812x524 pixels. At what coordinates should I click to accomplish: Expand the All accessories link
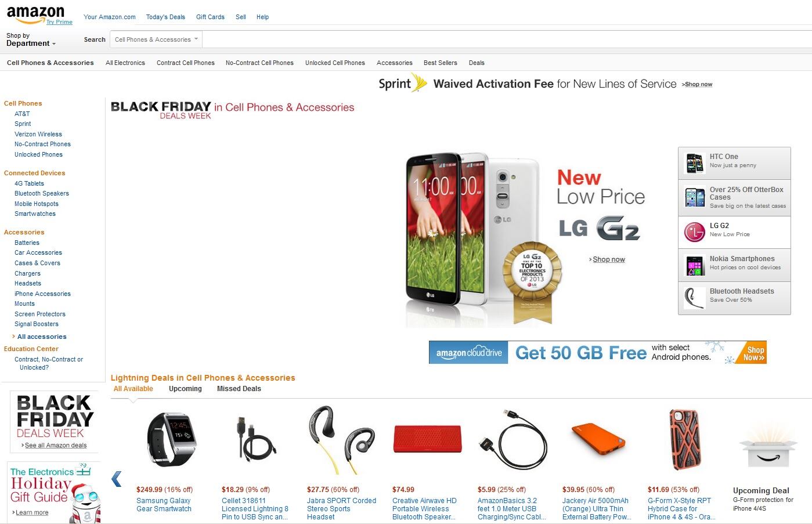click(x=42, y=337)
